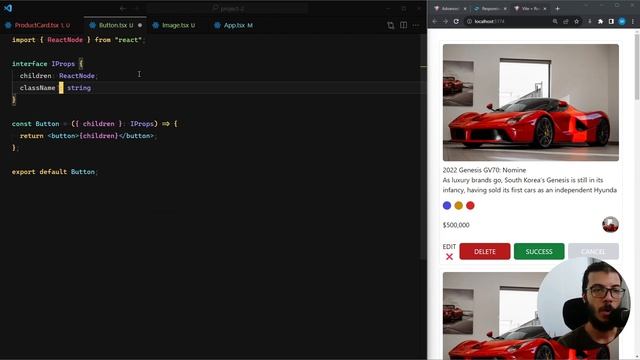The image size is (640, 360).
Task: Click 'className' in the interface body
Action: [x=37, y=88]
